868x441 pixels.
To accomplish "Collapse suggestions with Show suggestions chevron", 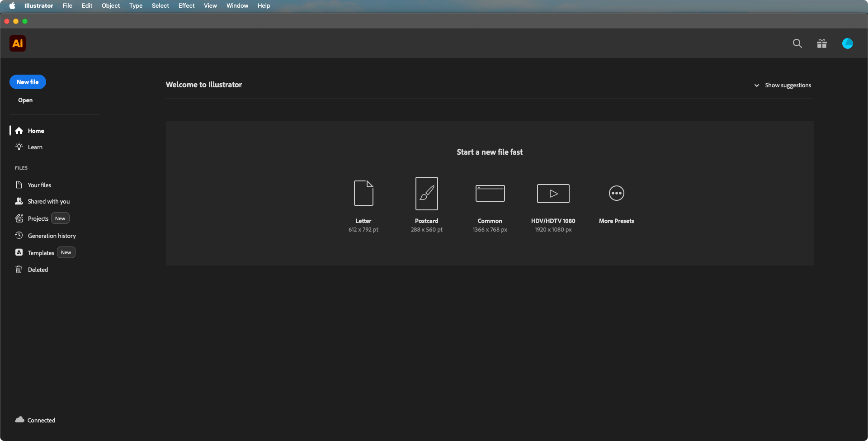I will click(756, 85).
